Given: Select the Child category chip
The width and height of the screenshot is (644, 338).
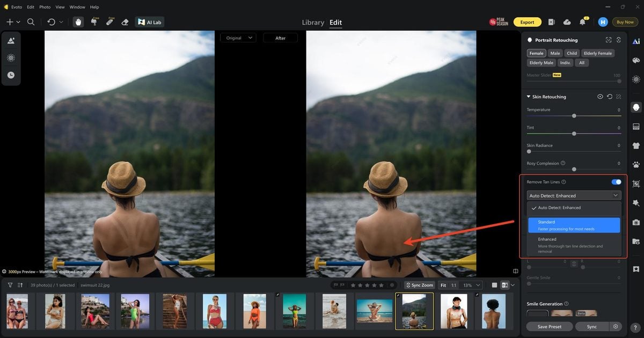Looking at the screenshot, I should 572,53.
